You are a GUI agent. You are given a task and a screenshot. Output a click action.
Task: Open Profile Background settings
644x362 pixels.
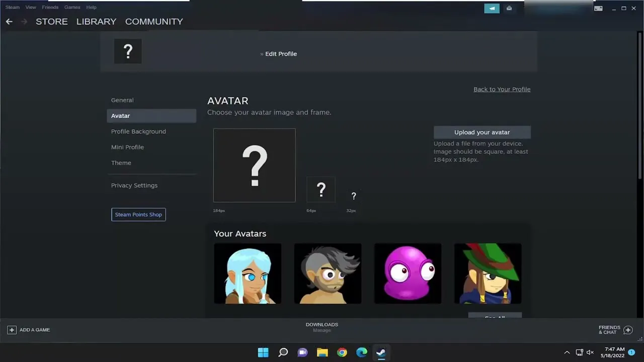(151, 131)
